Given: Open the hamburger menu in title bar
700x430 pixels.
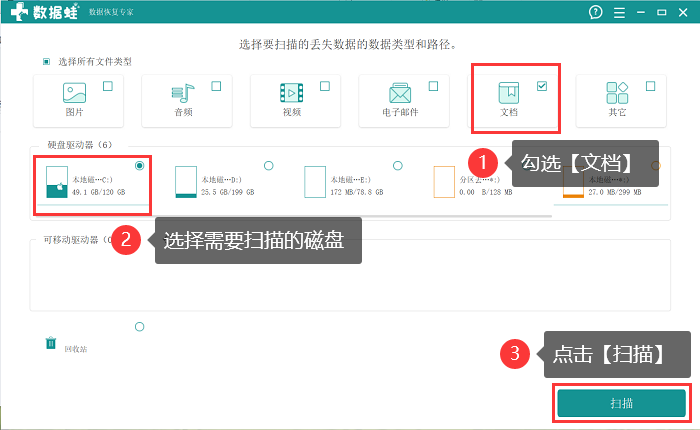Looking at the screenshot, I should tap(619, 13).
